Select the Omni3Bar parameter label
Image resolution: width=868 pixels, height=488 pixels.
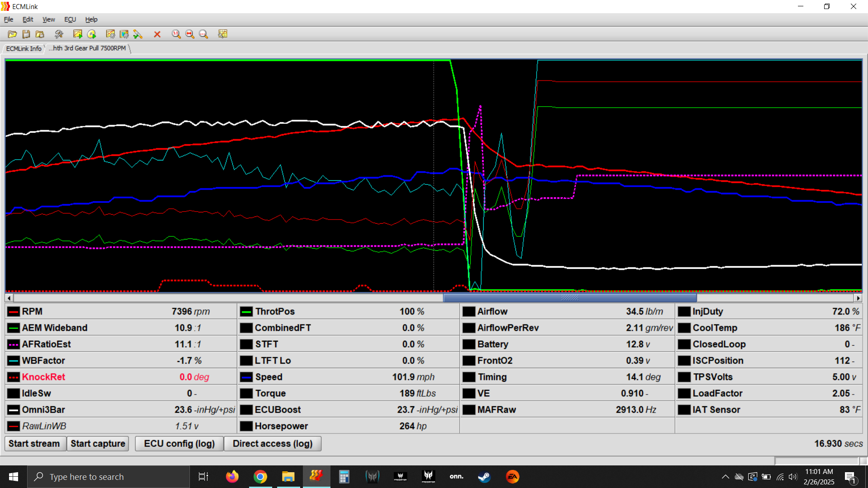click(43, 410)
